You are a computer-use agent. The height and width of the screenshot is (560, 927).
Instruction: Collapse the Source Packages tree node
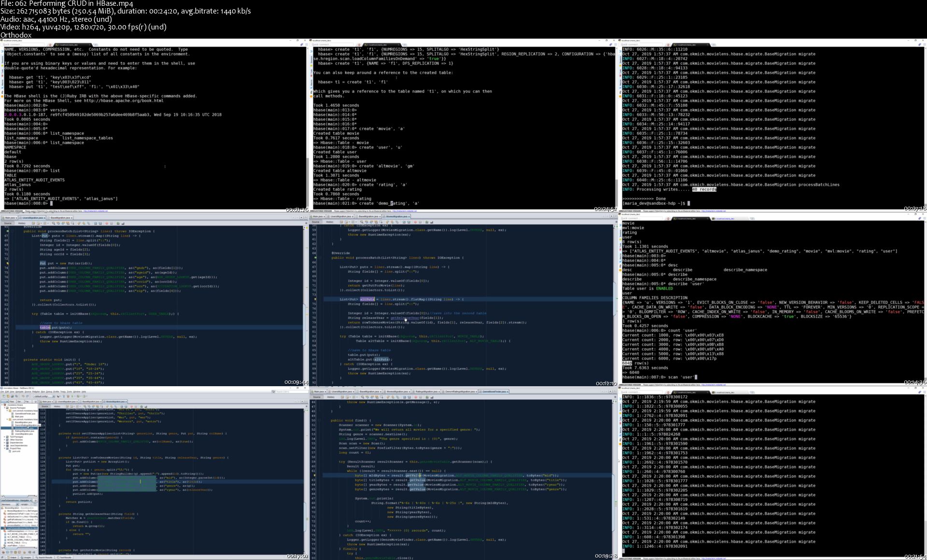click(x=4, y=408)
